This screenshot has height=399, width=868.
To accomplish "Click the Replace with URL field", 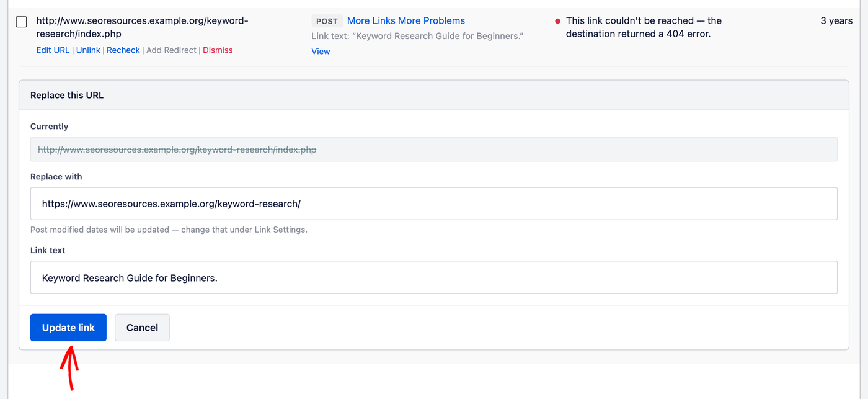I will pyautogui.click(x=434, y=204).
